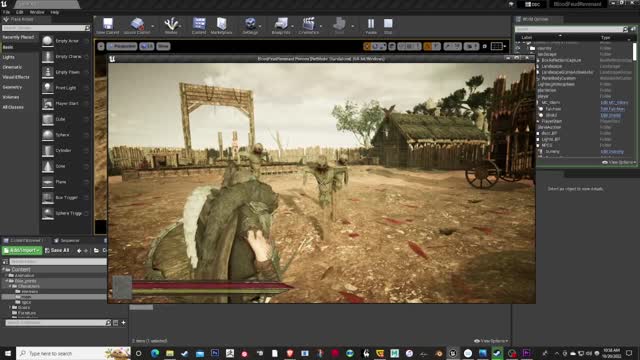This screenshot has height=360, width=640.
Task: Select the Sphere Trigger item
Action: tap(65, 213)
